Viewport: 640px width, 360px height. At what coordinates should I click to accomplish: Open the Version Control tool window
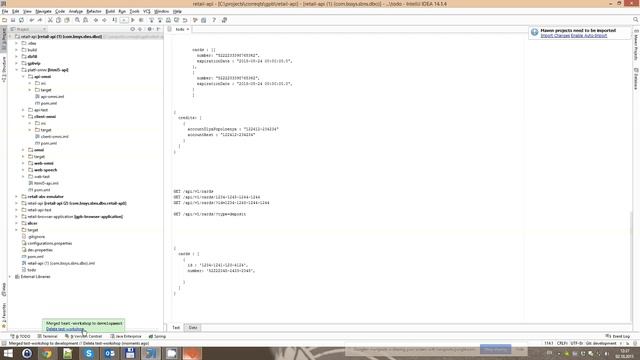83,336
